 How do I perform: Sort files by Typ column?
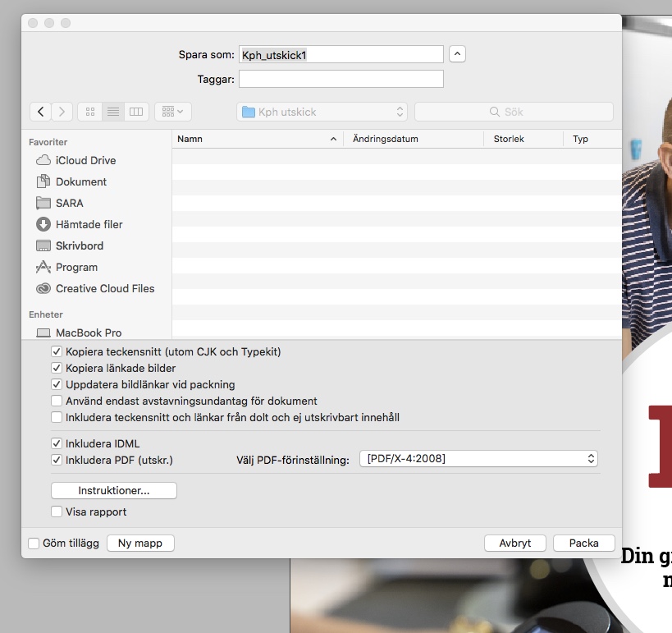point(592,139)
